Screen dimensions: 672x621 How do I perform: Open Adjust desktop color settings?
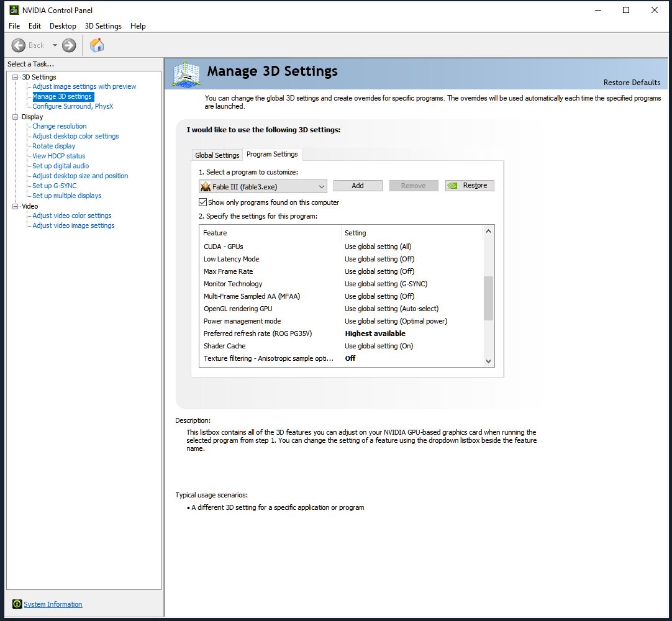click(76, 136)
